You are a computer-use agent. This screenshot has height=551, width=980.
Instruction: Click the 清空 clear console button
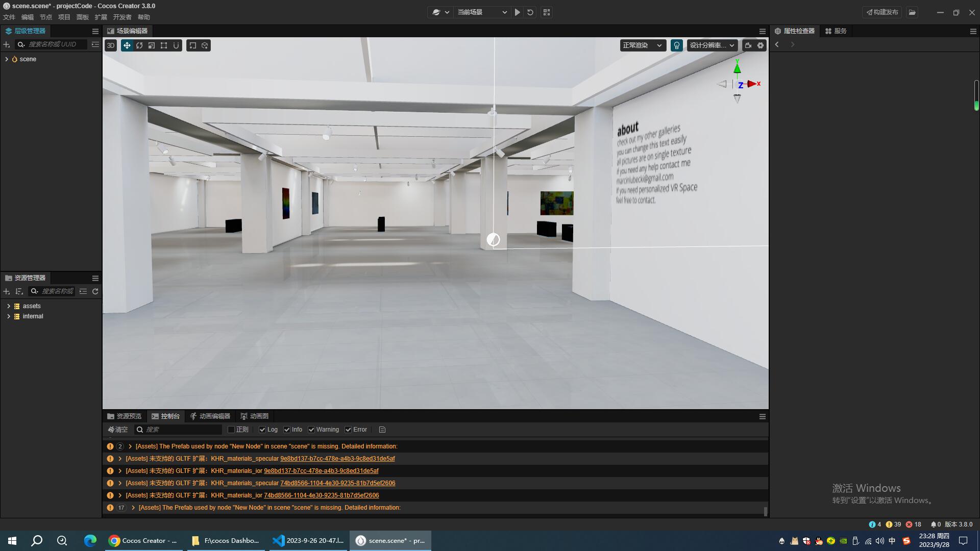[118, 430]
